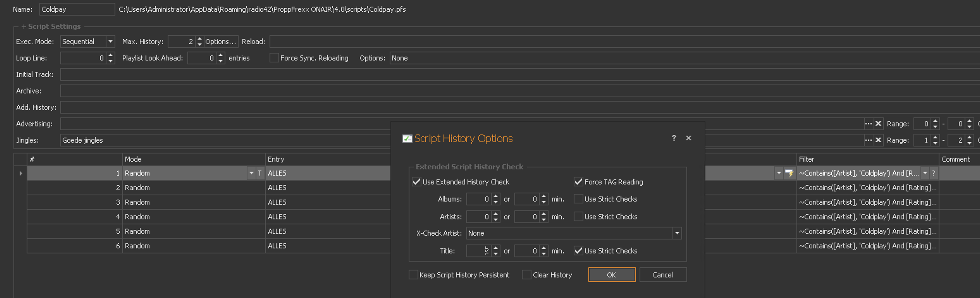The image size is (980, 298).
Task: Clear the Advertising field with X icon
Action: (x=878, y=124)
